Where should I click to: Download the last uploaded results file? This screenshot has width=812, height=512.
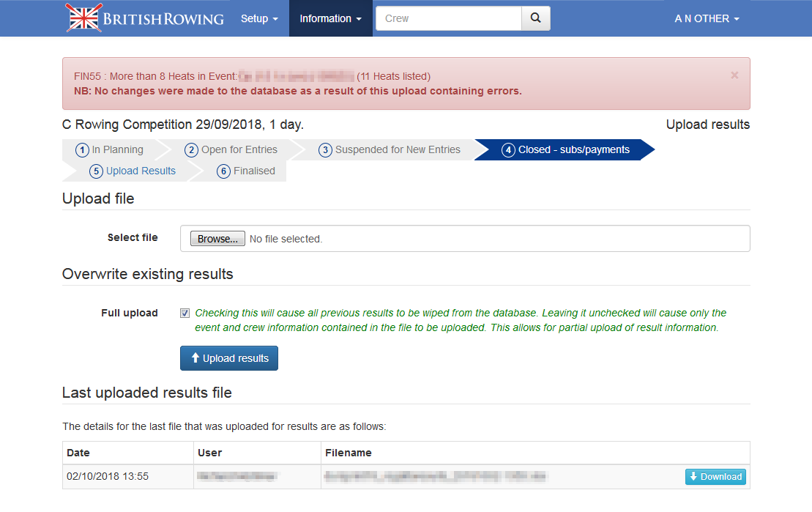click(x=715, y=477)
